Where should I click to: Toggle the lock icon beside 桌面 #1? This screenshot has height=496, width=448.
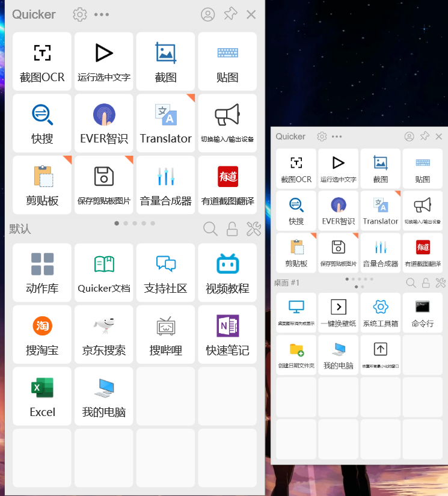(426, 283)
